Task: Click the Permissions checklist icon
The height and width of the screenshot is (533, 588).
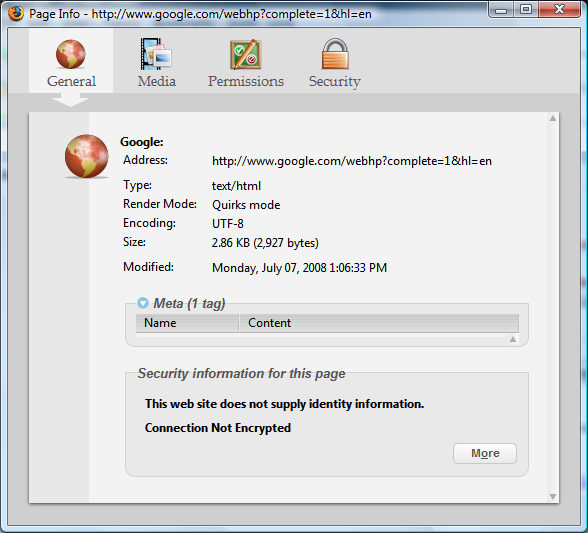Action: tap(246, 54)
